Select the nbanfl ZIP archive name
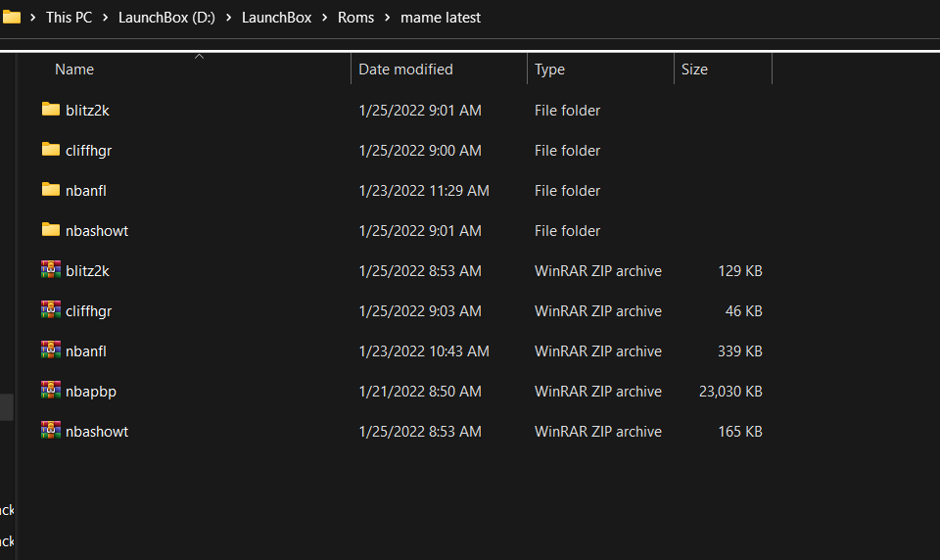This screenshot has height=560, width=940. point(86,351)
